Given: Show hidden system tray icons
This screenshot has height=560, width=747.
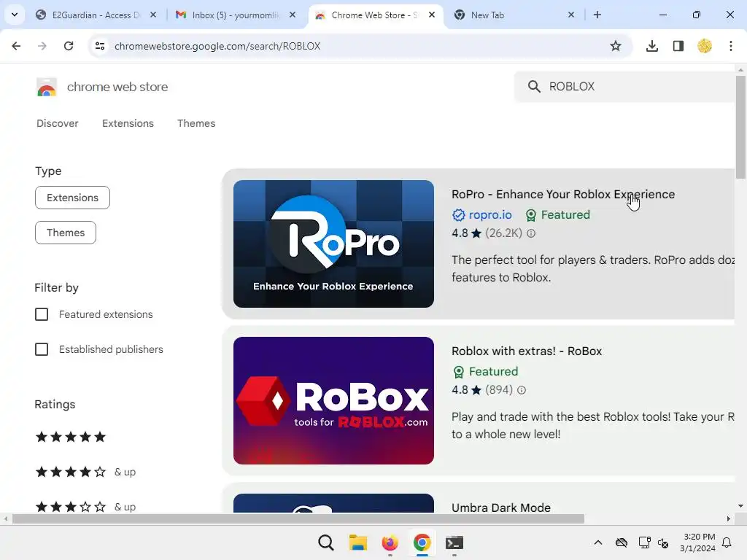Looking at the screenshot, I should coord(598,542).
